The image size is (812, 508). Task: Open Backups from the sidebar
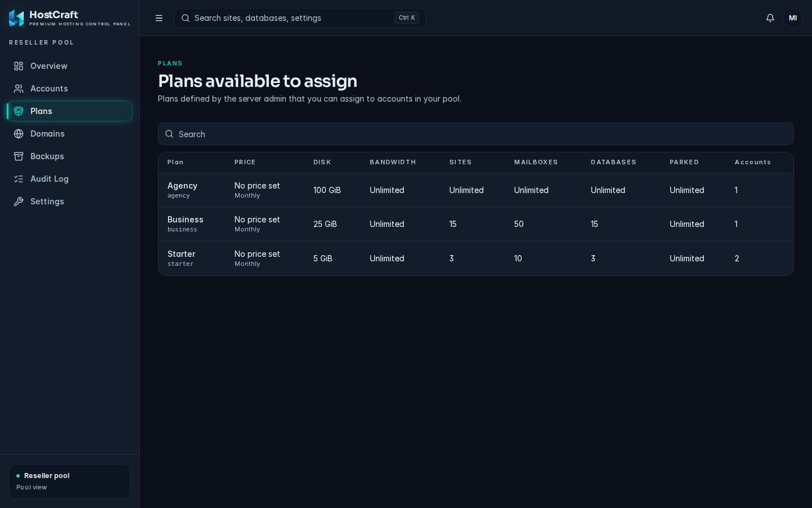[70, 156]
